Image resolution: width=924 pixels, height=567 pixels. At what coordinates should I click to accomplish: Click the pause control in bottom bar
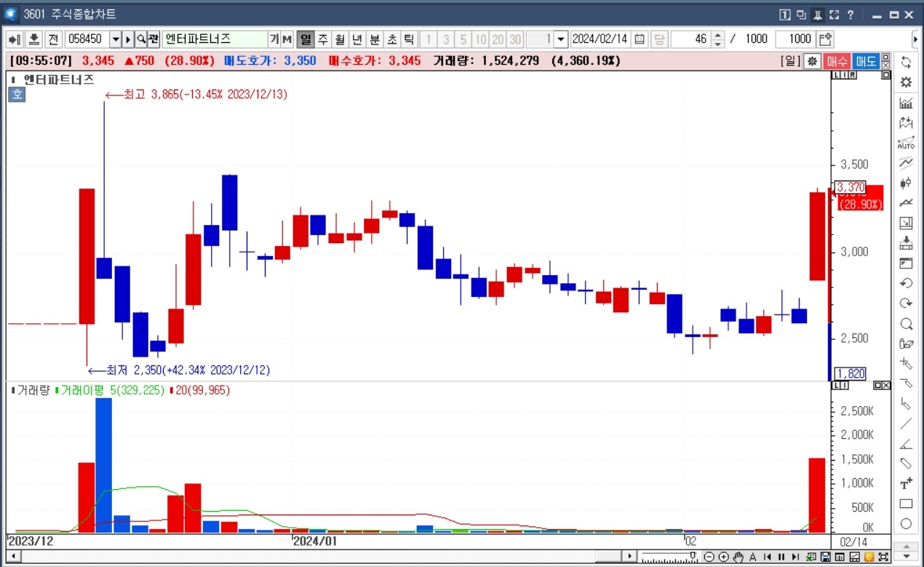point(781,557)
